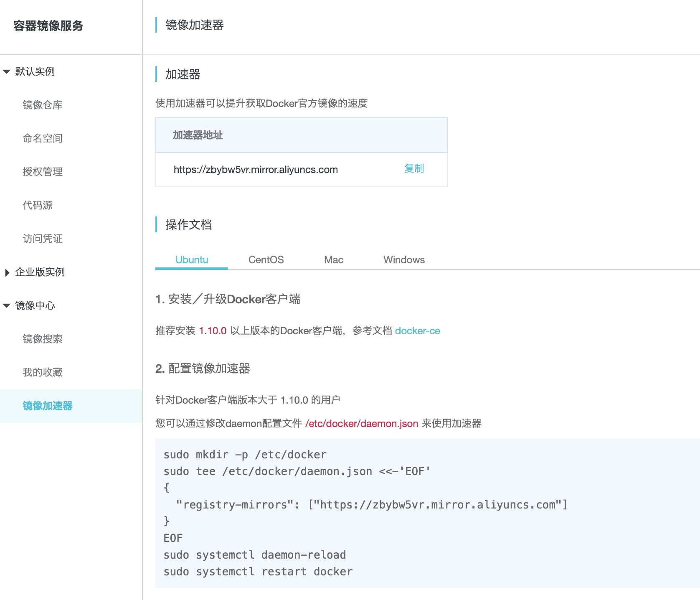Switch to the CentOS tab
The height and width of the screenshot is (600, 700).
[x=266, y=259]
